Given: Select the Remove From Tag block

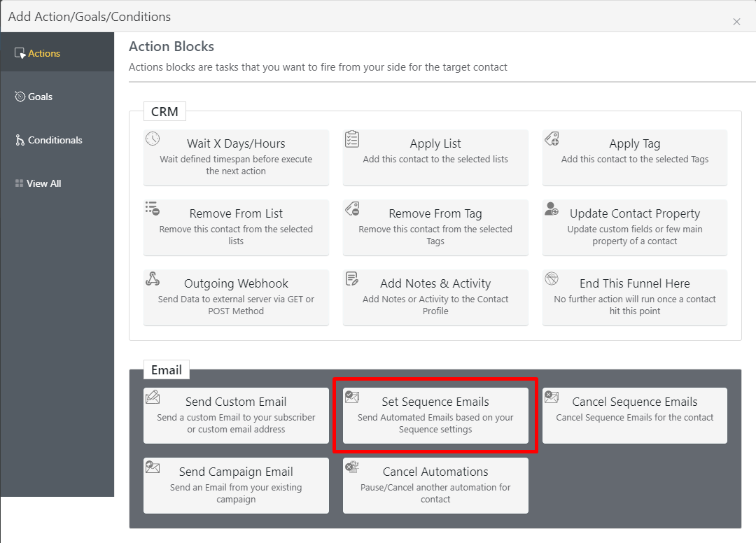Looking at the screenshot, I should pyautogui.click(x=435, y=227).
